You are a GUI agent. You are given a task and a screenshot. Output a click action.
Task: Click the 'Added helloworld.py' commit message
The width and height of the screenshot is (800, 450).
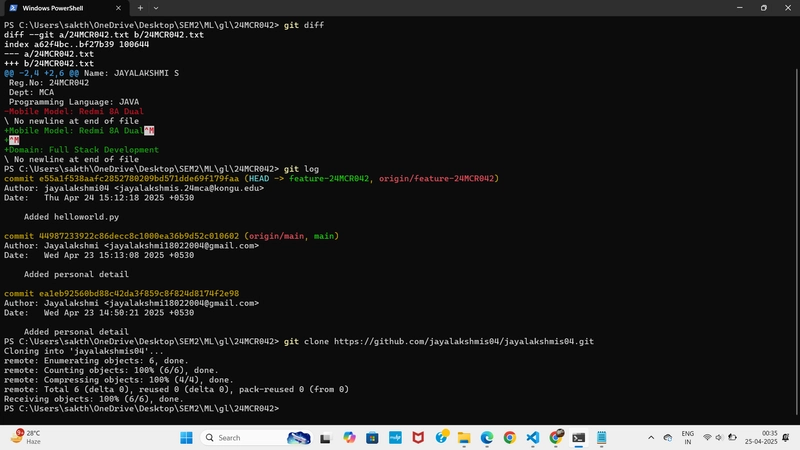(71, 217)
